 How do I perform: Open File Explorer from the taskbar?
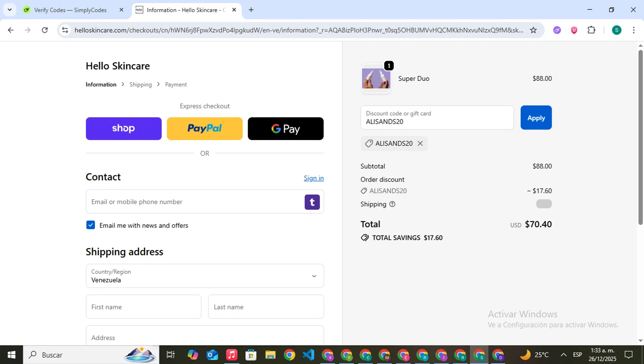[270, 355]
